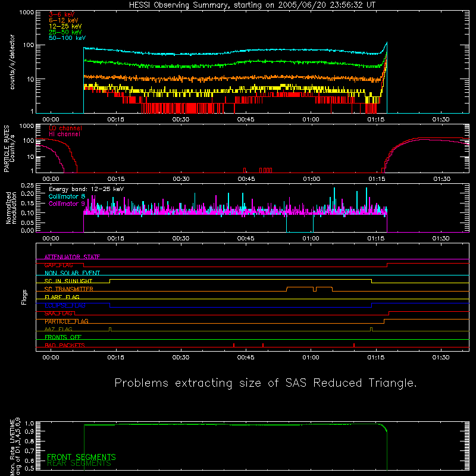The height and width of the screenshot is (476, 476).
Task: Click the 'Energy band: 12-25 keV' caption
Action: 86,189
